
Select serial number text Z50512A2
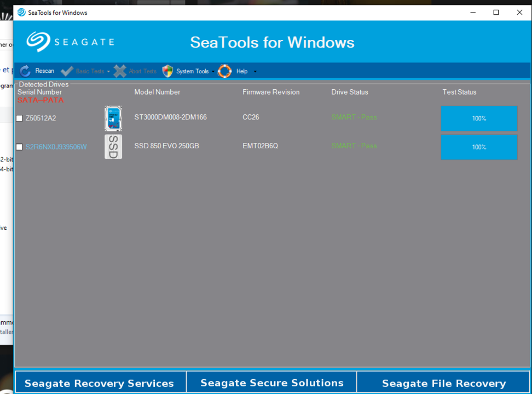coord(41,118)
